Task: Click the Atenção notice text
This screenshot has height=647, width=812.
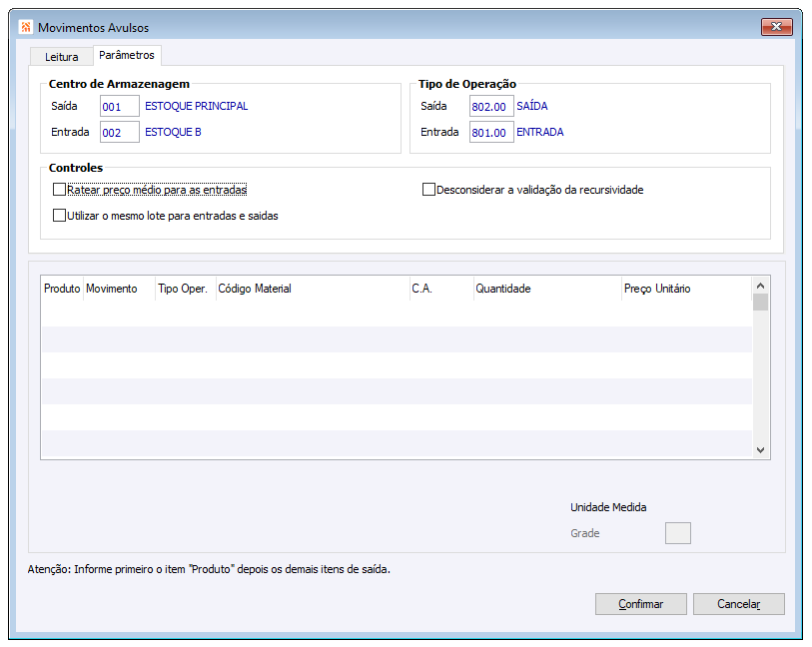Action: [209, 569]
